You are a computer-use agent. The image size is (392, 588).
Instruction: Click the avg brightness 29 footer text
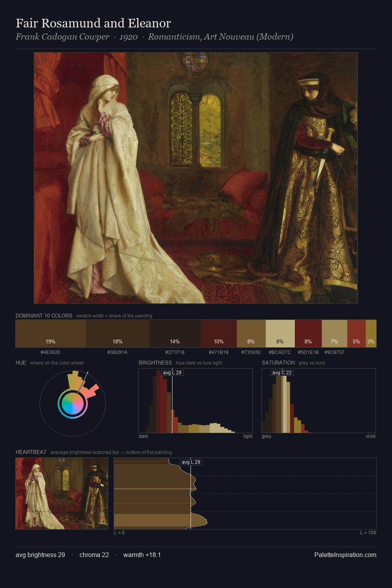(40, 555)
